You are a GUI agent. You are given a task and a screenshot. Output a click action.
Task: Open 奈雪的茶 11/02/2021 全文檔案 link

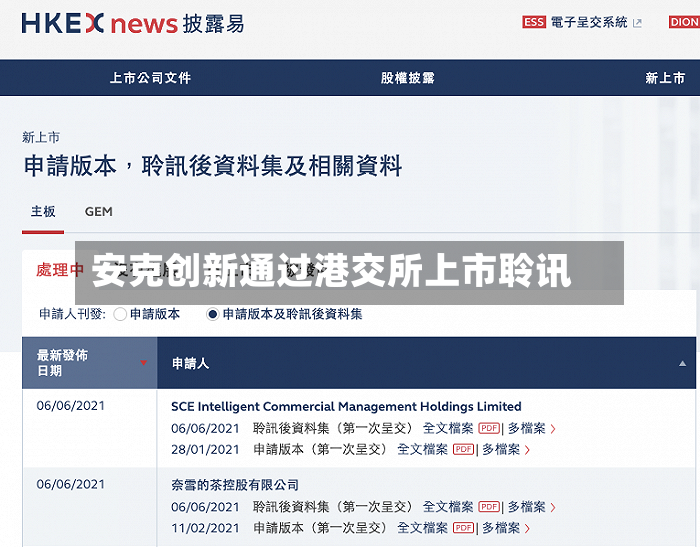[x=422, y=528]
